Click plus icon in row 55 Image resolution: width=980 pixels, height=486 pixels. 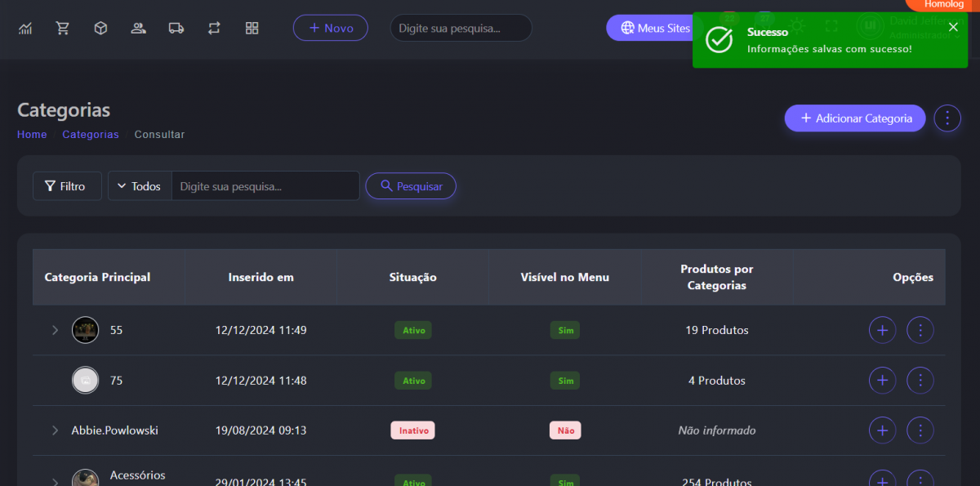coord(881,330)
